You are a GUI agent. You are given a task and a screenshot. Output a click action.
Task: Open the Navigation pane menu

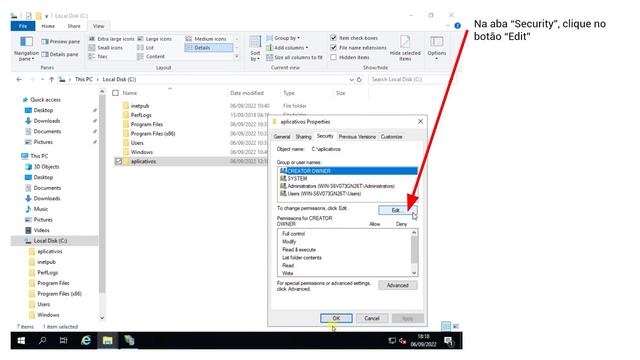tap(26, 49)
